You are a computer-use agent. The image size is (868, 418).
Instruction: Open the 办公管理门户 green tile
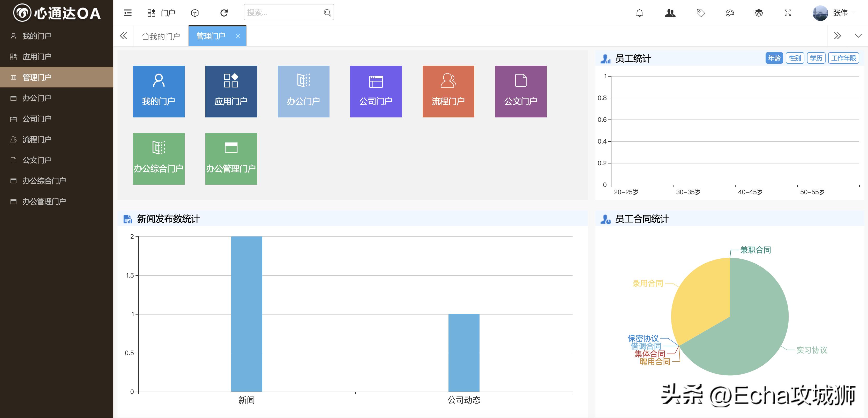[231, 159]
